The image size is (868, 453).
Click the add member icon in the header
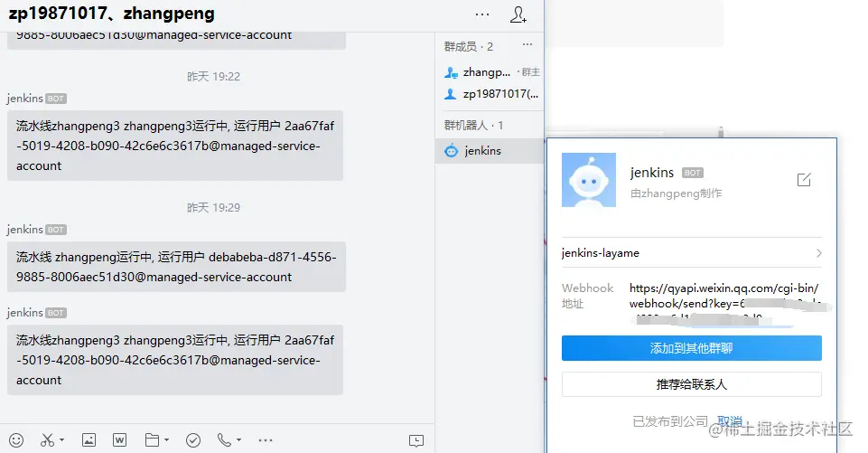coord(518,15)
